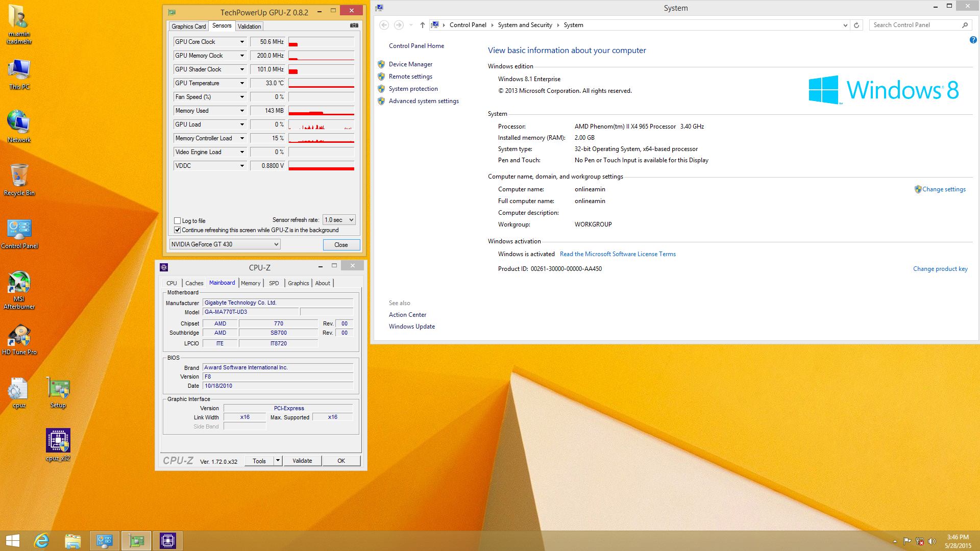Click System and Security breadcrumb
Screen dimensions: 980x551
[525, 25]
